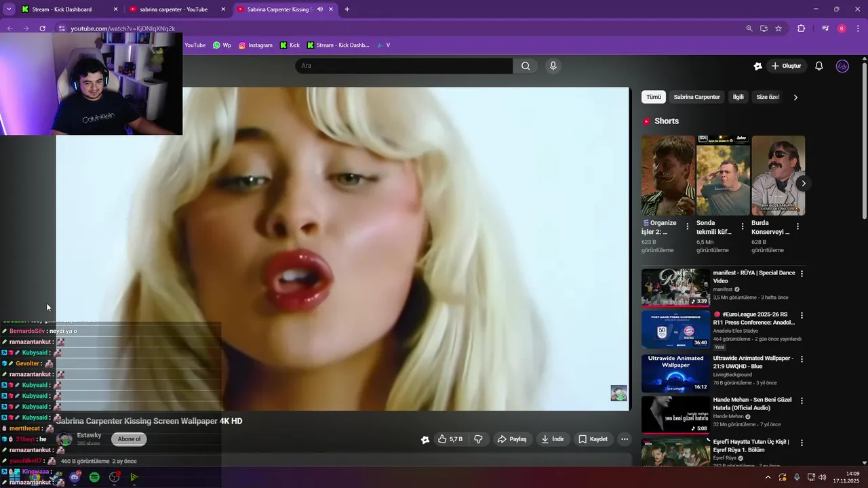
Task: Dislike the Sabrina Carpenter video
Action: coord(478,439)
